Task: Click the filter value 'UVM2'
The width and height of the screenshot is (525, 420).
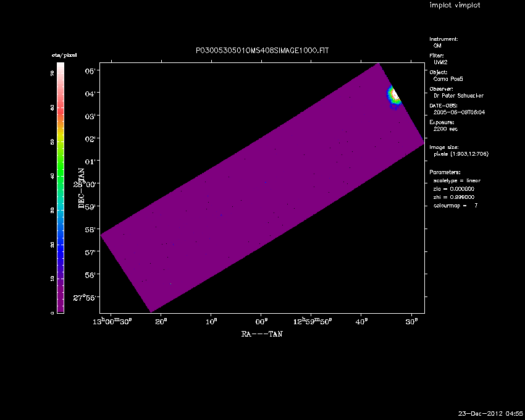Action: point(440,62)
